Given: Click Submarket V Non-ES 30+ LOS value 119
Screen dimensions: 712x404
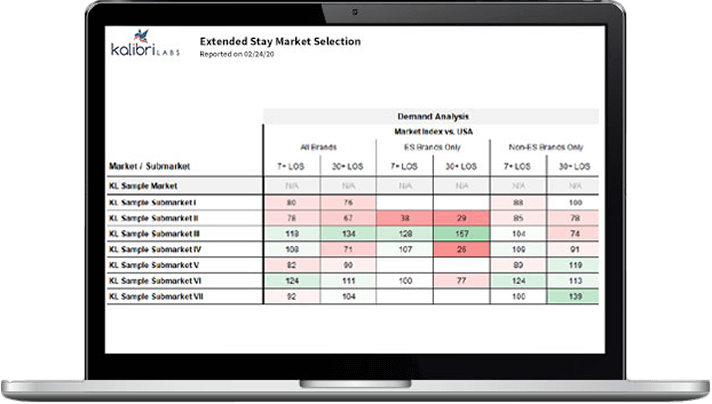Looking at the screenshot, I should [575, 265].
